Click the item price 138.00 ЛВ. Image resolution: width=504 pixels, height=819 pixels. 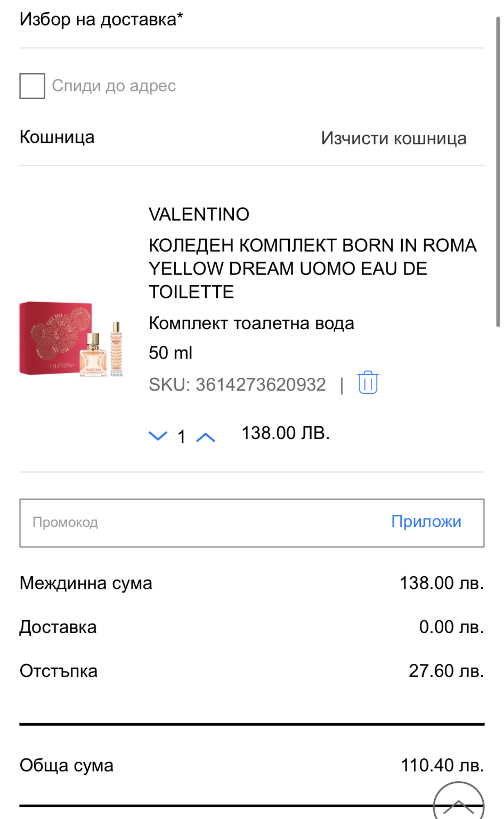tap(286, 433)
